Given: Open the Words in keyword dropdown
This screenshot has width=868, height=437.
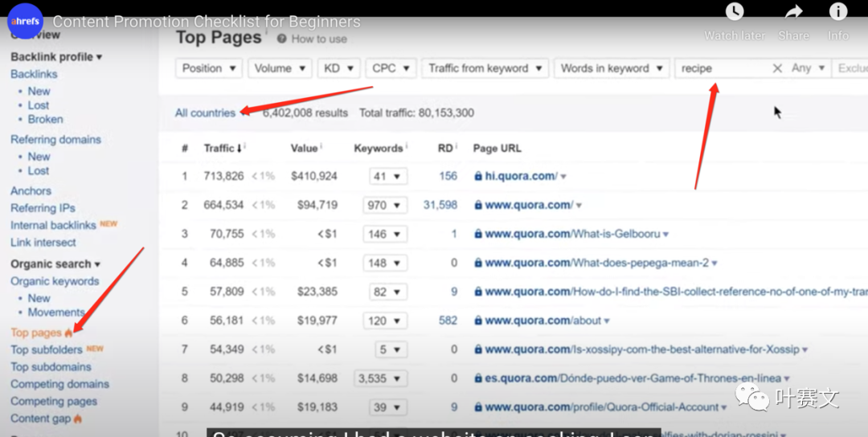Looking at the screenshot, I should click(611, 68).
